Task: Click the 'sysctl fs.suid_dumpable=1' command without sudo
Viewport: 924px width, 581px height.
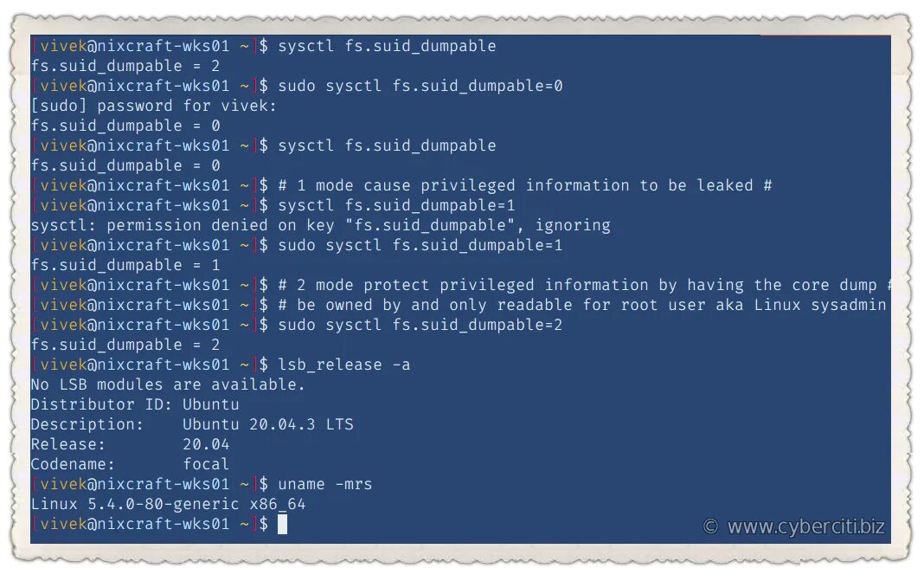Action: (x=396, y=205)
